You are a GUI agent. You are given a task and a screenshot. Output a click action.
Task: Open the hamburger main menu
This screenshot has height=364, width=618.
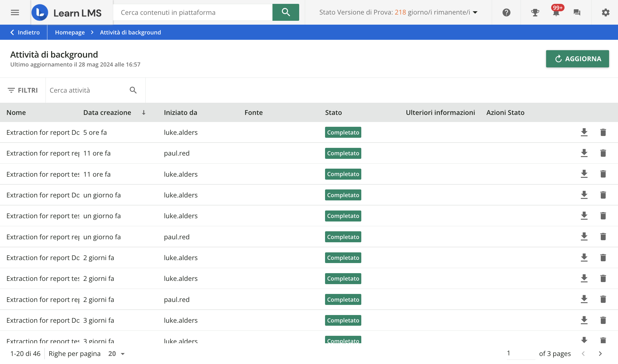tap(15, 12)
